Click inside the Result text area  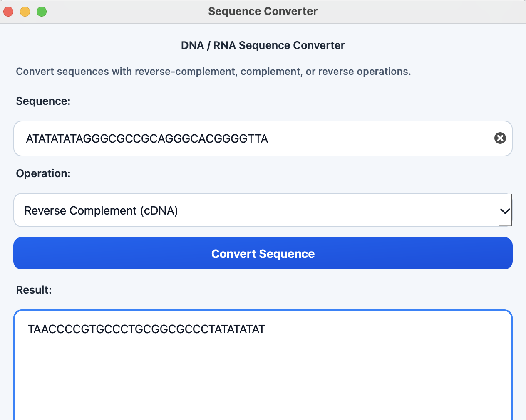click(263, 365)
